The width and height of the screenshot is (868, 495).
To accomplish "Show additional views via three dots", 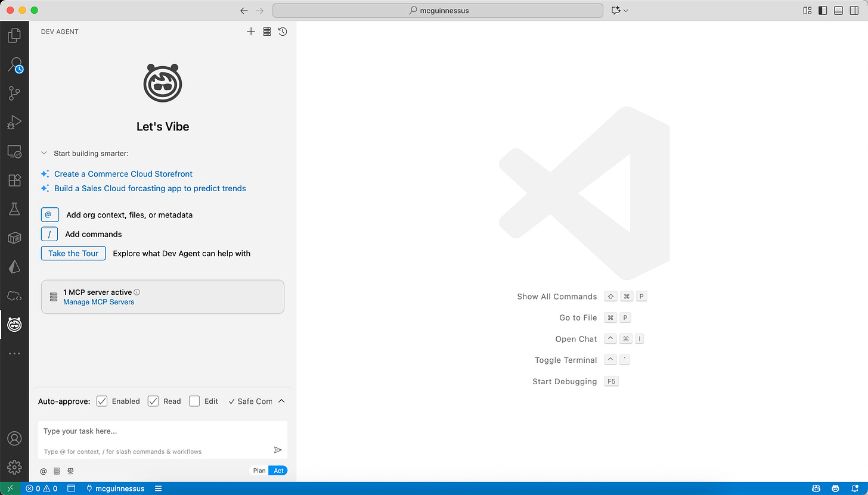I will point(14,353).
